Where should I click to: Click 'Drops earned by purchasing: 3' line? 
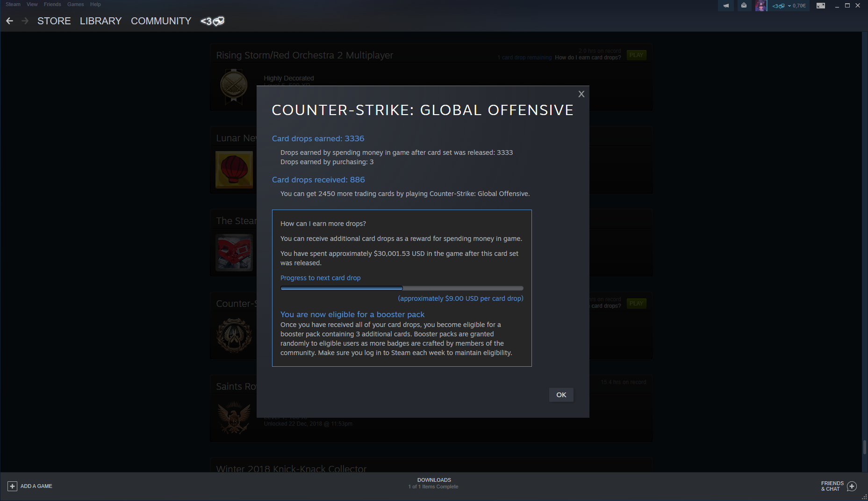click(327, 162)
